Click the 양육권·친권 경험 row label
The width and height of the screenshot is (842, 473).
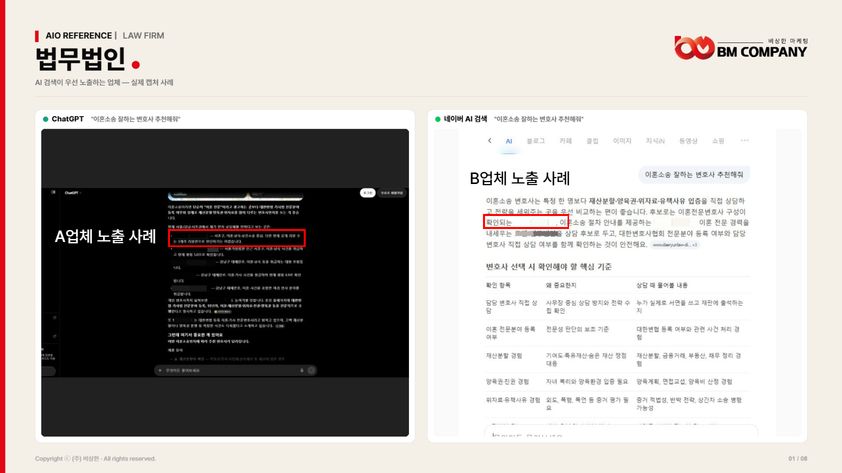click(507, 382)
